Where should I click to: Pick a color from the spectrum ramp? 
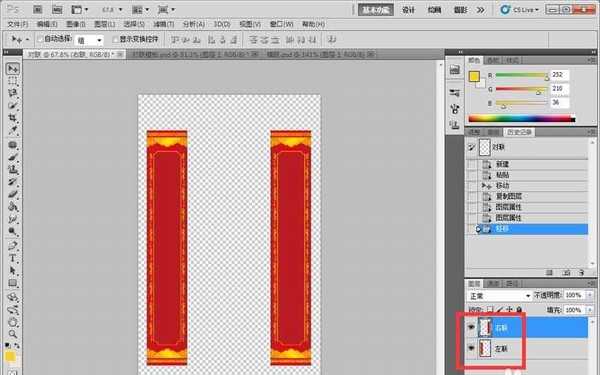(x=522, y=119)
